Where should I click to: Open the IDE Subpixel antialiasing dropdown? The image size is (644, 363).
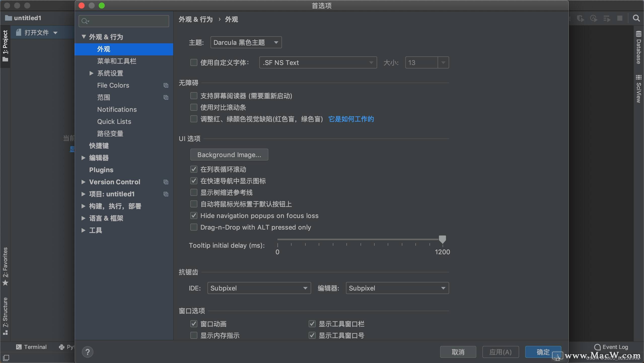point(259,288)
